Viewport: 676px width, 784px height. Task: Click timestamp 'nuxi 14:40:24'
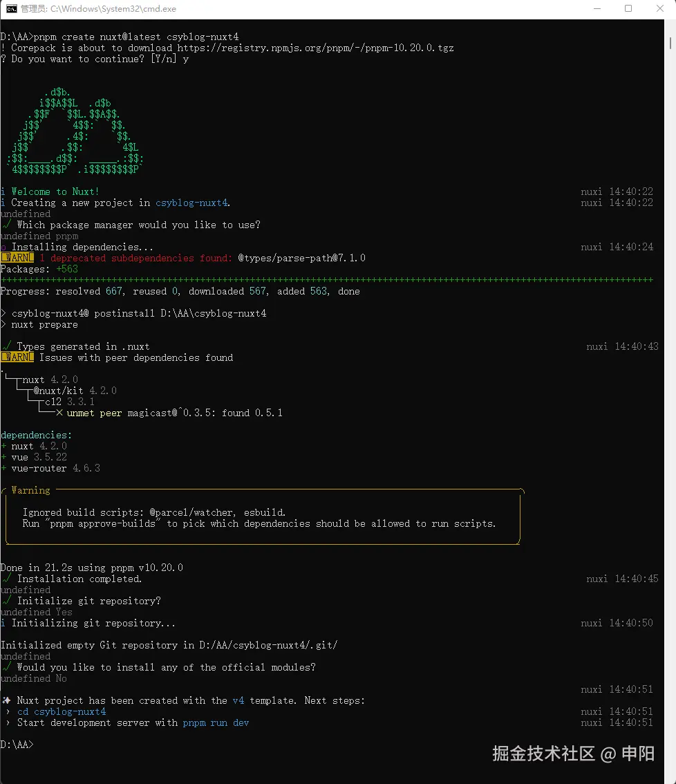617,247
